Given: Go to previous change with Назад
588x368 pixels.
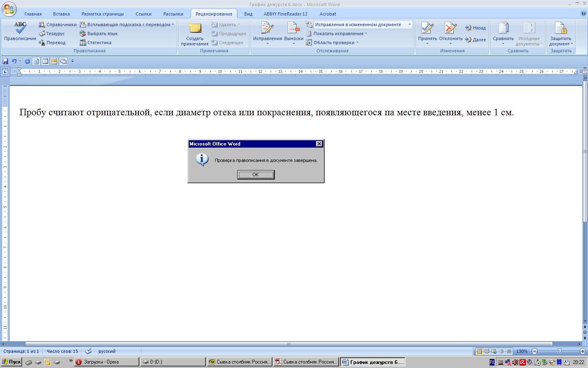Looking at the screenshot, I should pos(475,28).
